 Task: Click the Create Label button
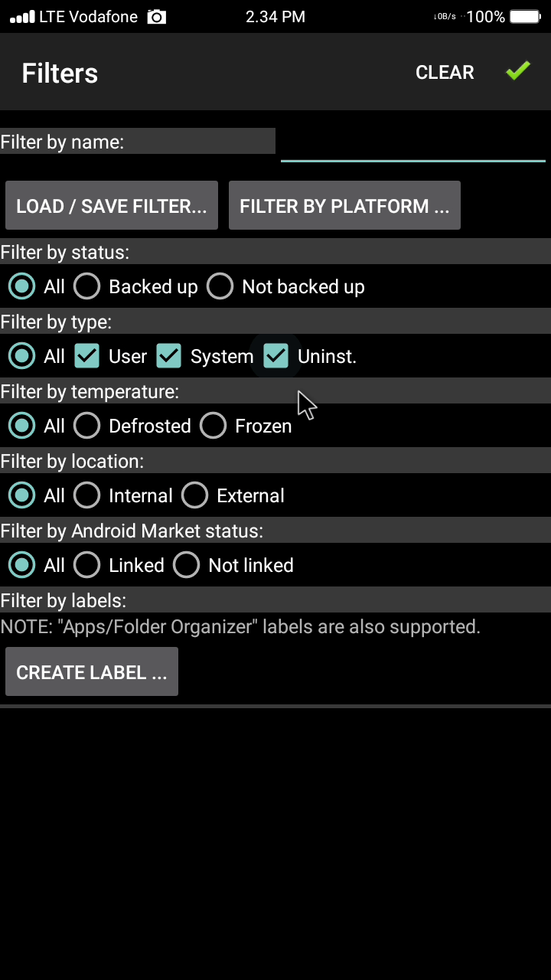tap(92, 671)
